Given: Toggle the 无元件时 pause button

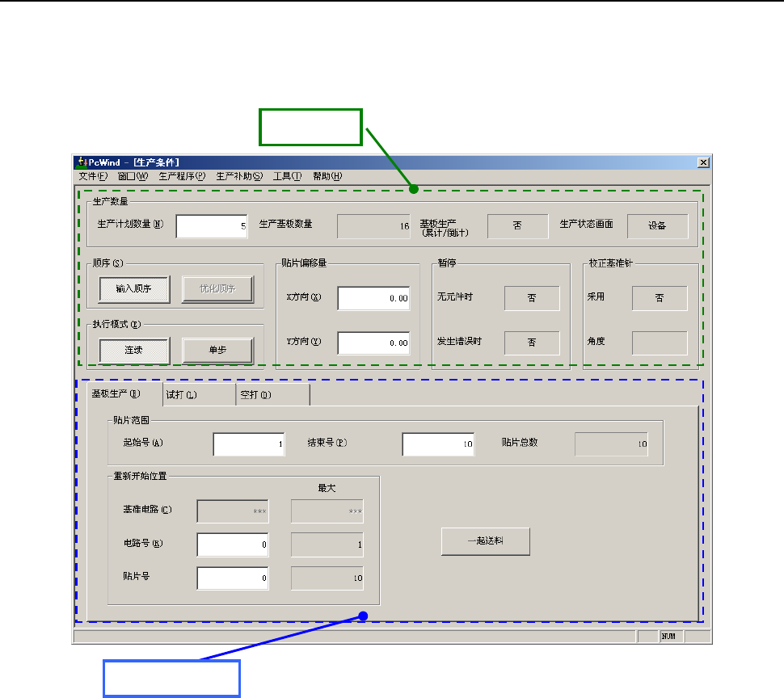Looking at the screenshot, I should point(532,298).
